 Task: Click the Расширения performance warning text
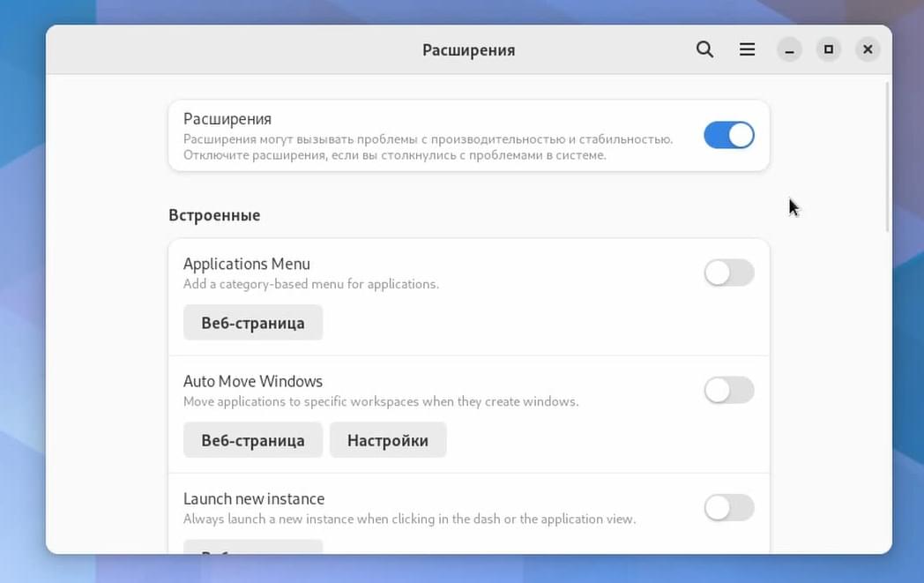click(428, 147)
